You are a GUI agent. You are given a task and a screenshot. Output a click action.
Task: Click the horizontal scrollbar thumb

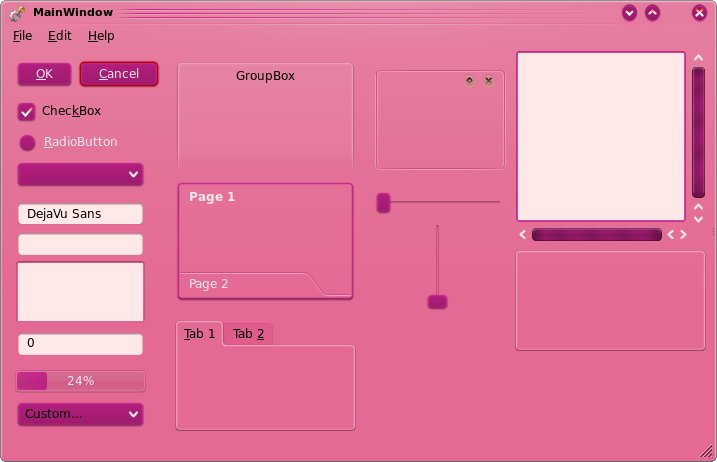click(x=597, y=235)
